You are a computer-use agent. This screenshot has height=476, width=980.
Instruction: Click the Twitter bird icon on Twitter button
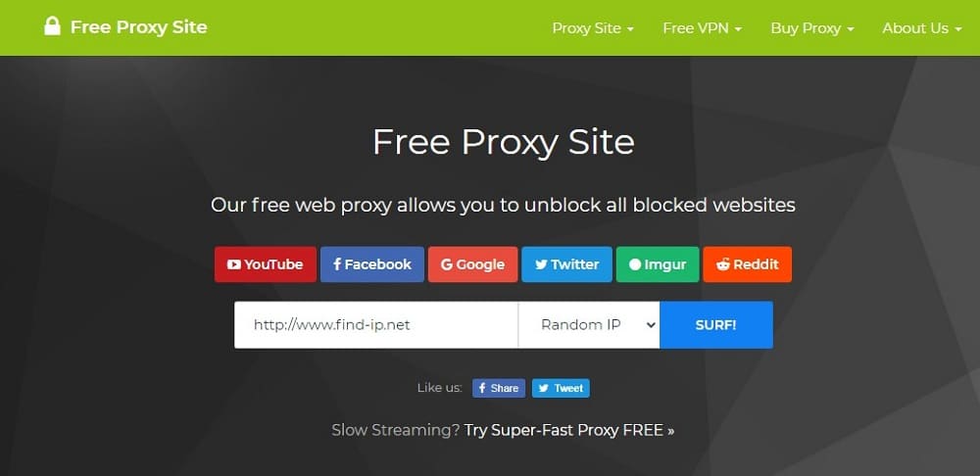(x=541, y=264)
